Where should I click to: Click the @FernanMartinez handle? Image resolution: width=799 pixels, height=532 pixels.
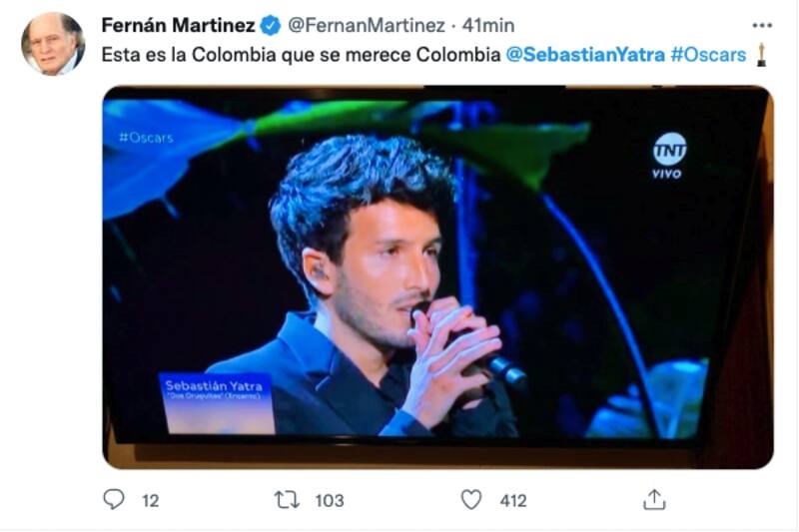(360, 25)
